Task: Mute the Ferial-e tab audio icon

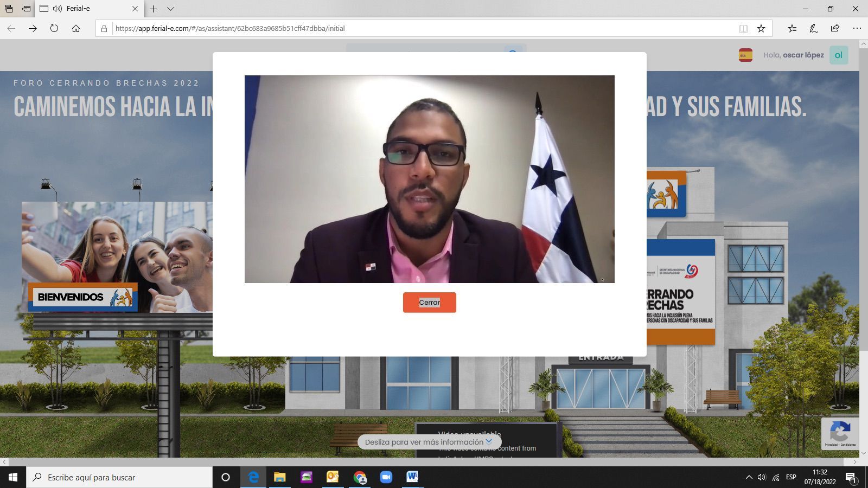Action: click(57, 9)
